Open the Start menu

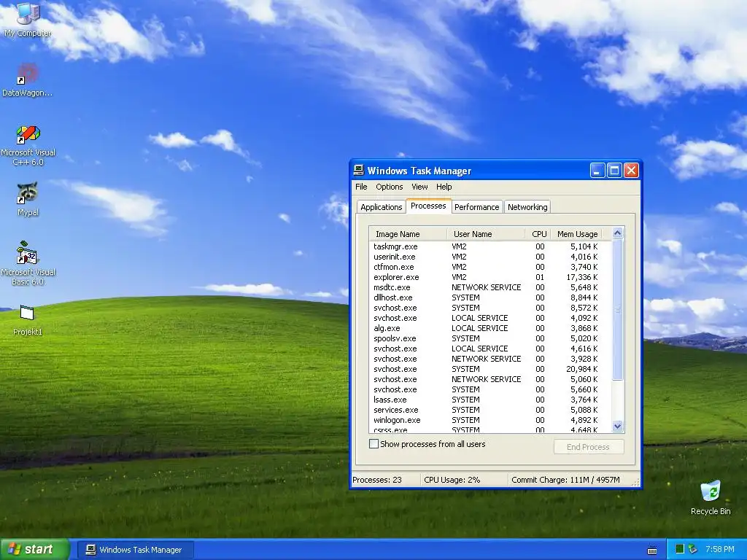pos(35,550)
